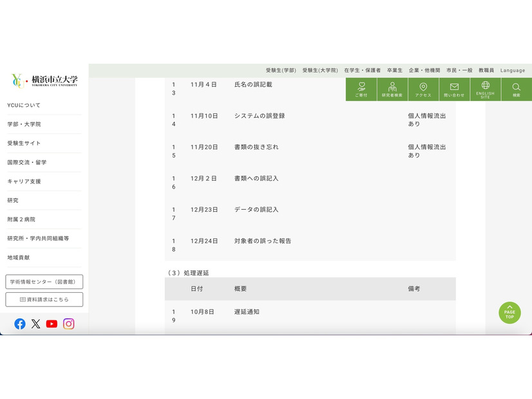Image resolution: width=532 pixels, height=399 pixels.
Task: Open the Instagram icon link
Action: click(68, 324)
